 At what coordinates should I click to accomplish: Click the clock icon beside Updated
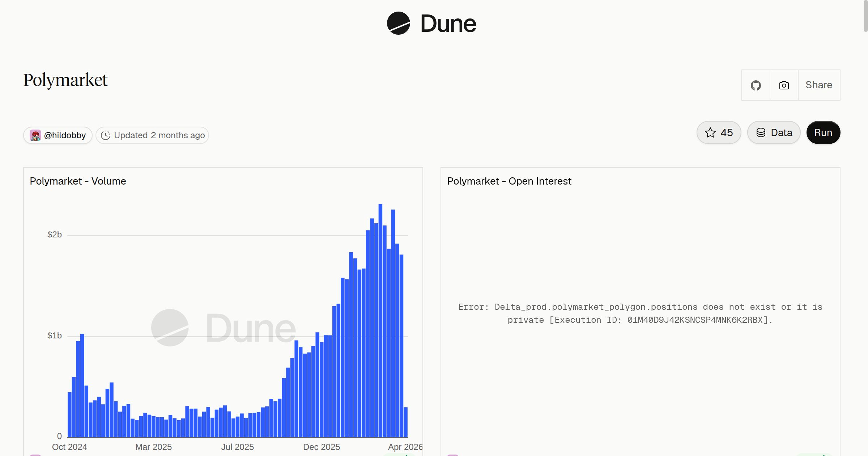tap(105, 135)
